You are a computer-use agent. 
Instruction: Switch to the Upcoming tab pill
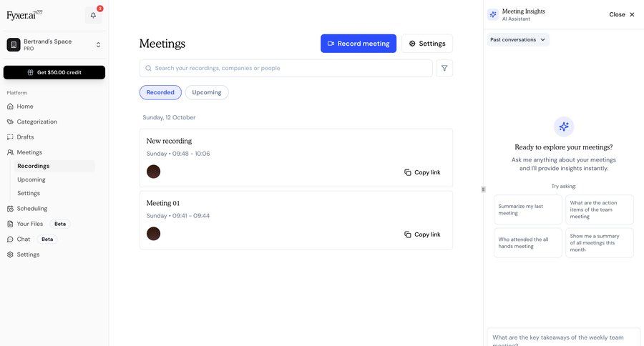207,92
